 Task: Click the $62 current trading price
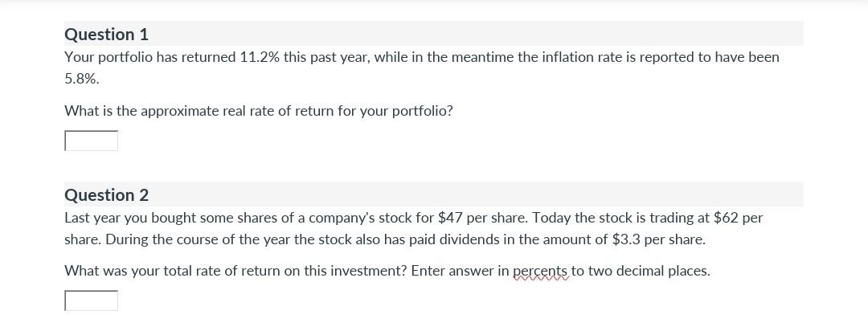[x=724, y=218]
